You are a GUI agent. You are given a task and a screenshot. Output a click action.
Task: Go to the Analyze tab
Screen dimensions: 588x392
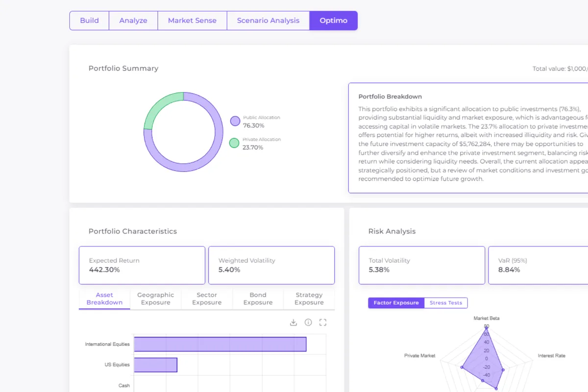(133, 21)
